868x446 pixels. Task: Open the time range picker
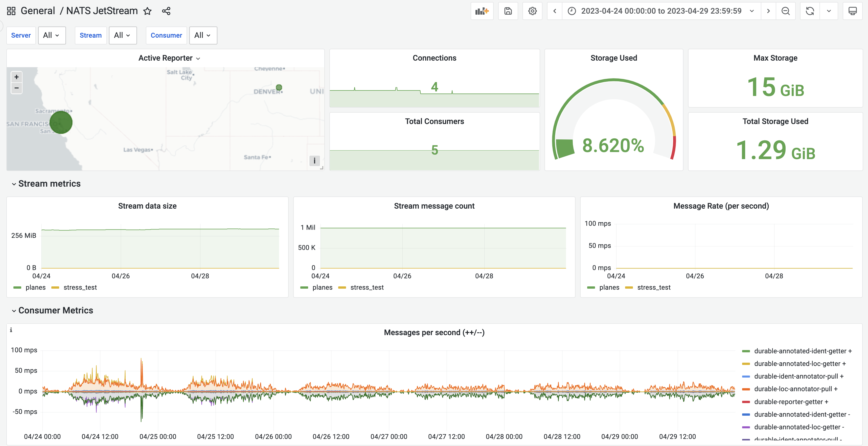point(661,11)
